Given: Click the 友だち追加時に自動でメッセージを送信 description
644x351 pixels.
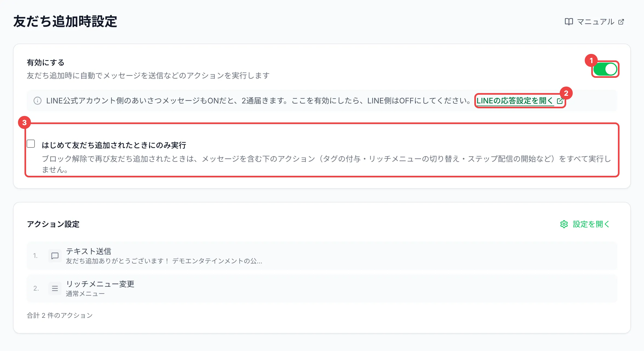Looking at the screenshot, I should [148, 76].
